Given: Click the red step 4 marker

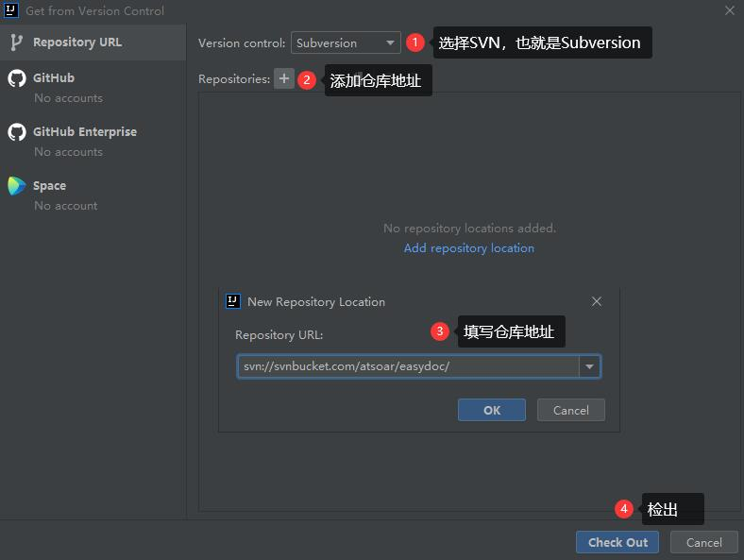Looking at the screenshot, I should (x=623, y=509).
